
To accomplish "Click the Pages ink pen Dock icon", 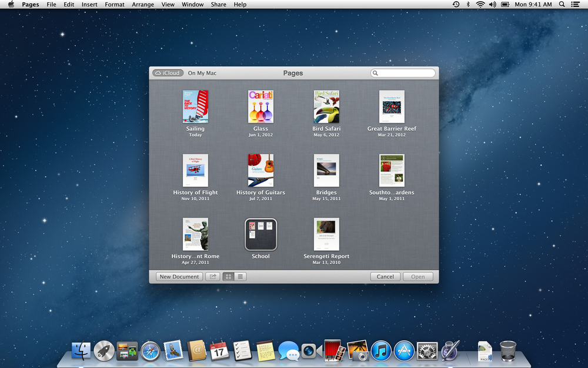I will 450,351.
